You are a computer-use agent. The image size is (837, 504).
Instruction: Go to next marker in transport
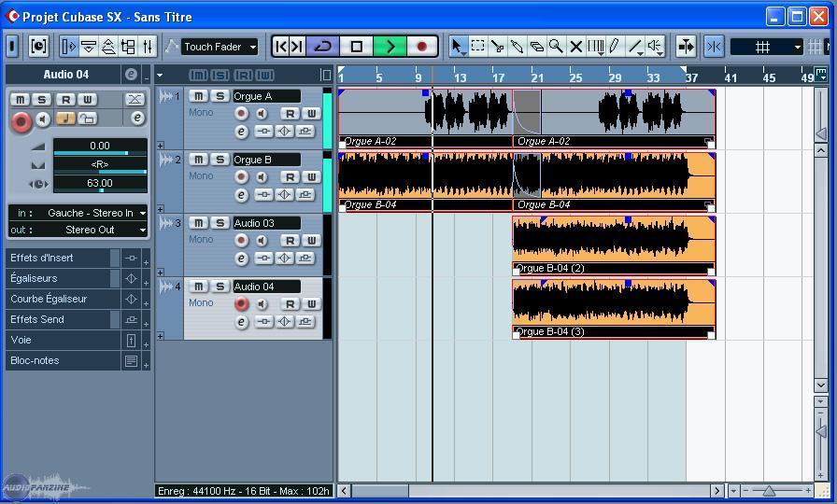(297, 47)
